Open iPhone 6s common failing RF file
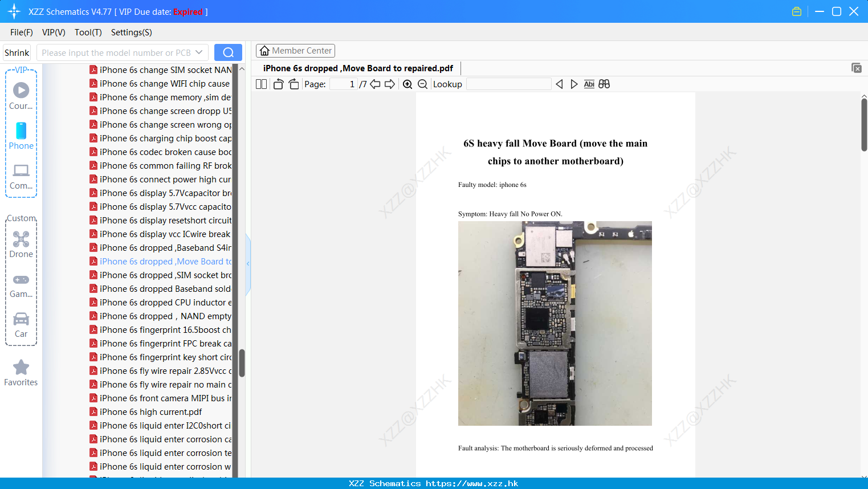This screenshot has width=868, height=489. pyautogui.click(x=160, y=166)
